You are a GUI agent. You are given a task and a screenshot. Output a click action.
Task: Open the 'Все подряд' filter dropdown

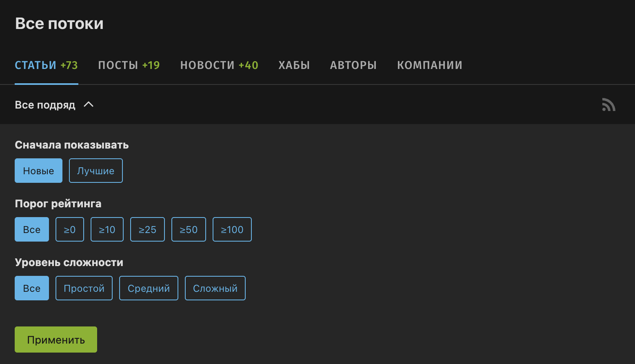45,105
